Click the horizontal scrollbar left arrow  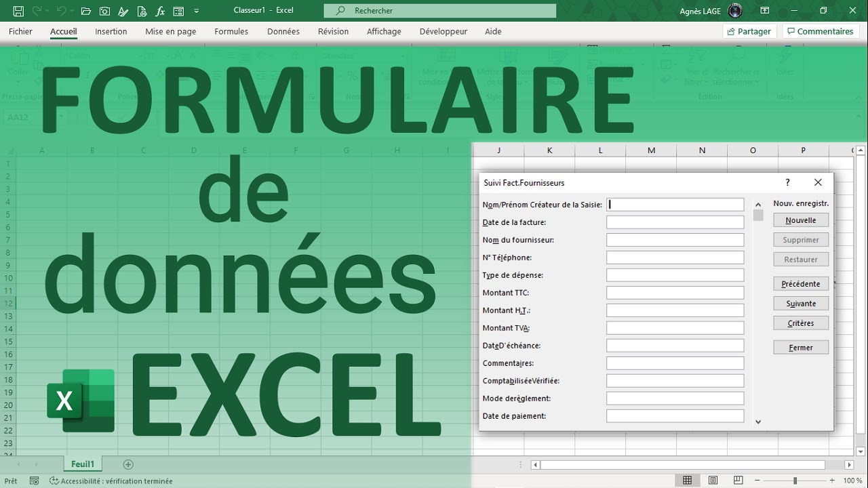point(535,465)
